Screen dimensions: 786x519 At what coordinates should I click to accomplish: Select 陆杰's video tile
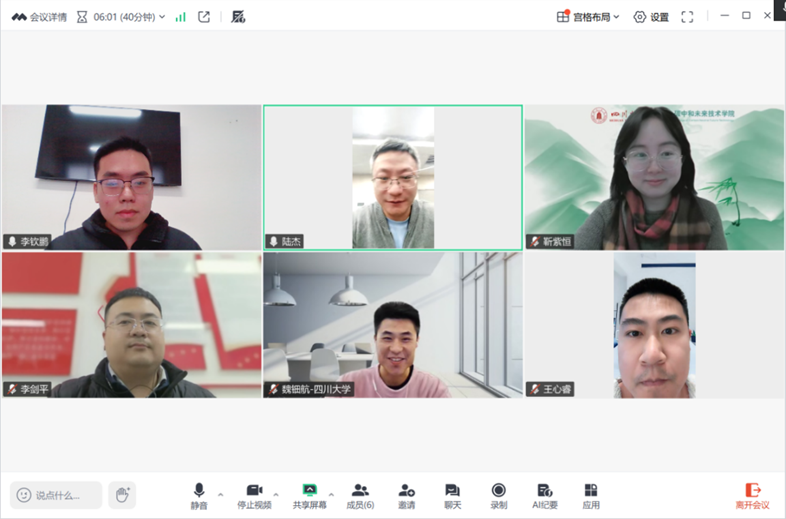[x=392, y=177]
